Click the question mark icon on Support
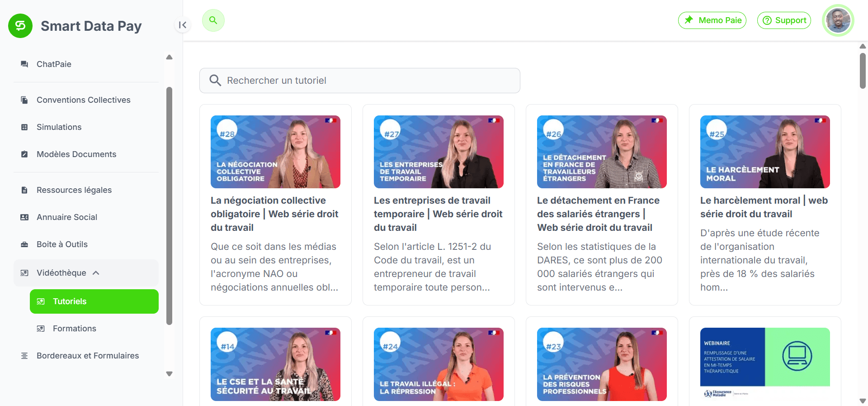Viewport: 868px width, 406px height. [767, 20]
